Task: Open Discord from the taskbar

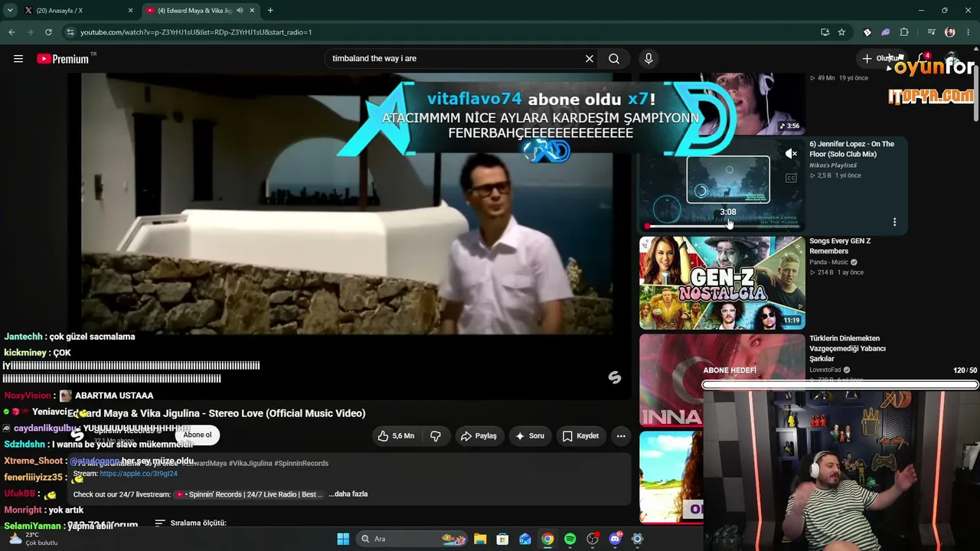Action: coord(615,539)
